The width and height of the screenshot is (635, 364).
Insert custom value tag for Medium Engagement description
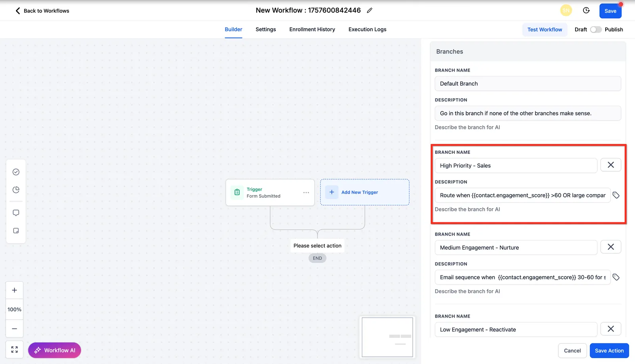click(x=616, y=277)
